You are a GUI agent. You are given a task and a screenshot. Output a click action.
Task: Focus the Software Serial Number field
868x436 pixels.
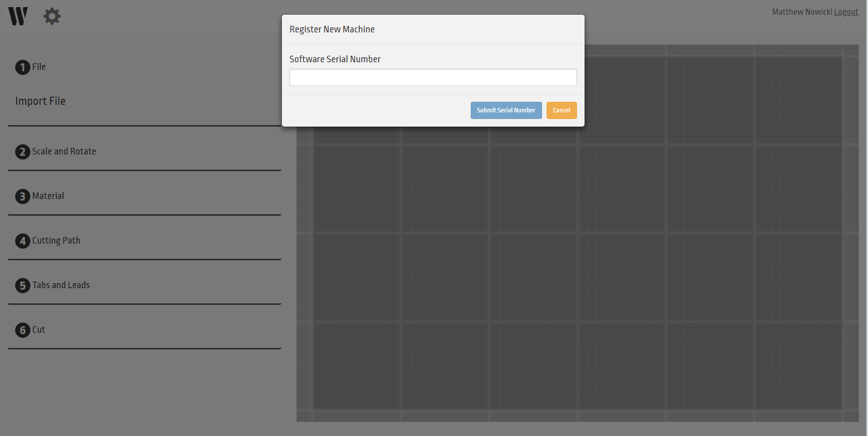click(x=433, y=77)
